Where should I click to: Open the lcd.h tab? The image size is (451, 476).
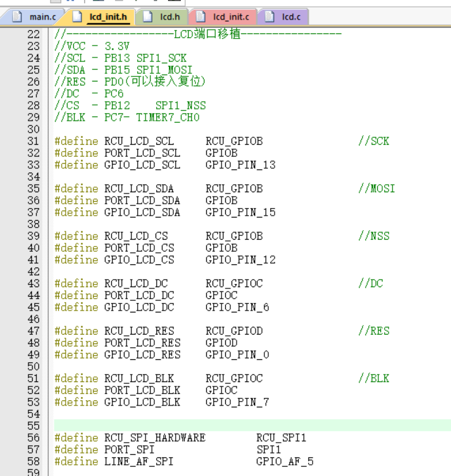pyautogui.click(x=162, y=17)
